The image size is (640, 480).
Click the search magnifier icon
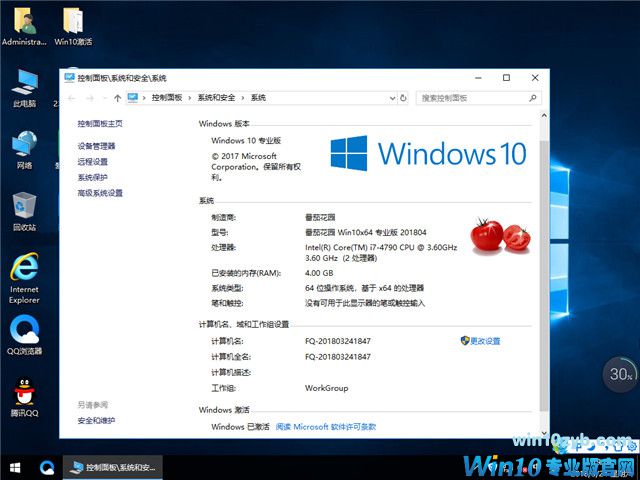point(533,98)
